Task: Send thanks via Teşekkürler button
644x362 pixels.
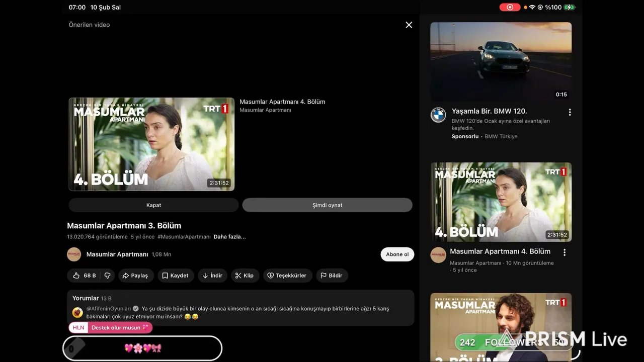Action: pyautogui.click(x=287, y=276)
